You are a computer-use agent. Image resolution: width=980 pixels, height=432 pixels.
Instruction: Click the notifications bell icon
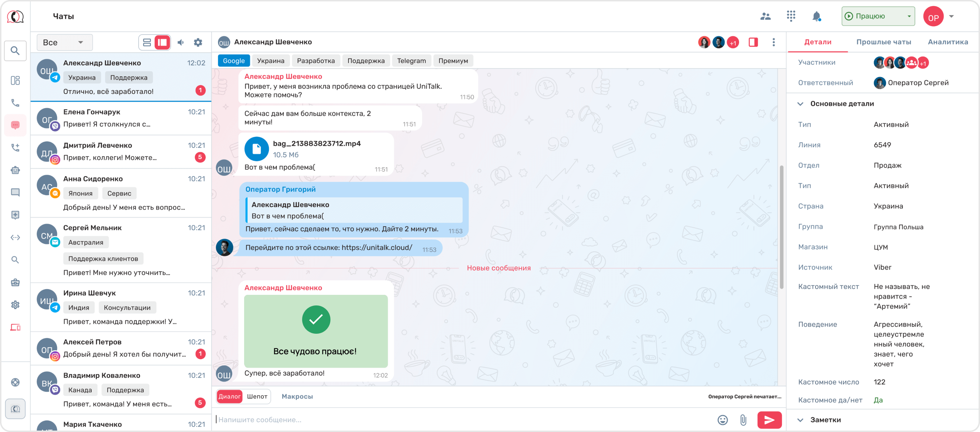click(816, 16)
